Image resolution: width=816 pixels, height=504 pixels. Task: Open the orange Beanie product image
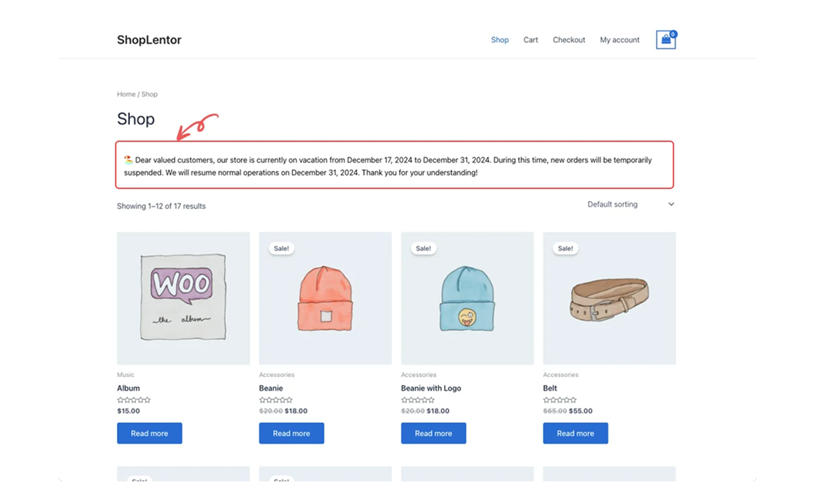[x=325, y=298]
